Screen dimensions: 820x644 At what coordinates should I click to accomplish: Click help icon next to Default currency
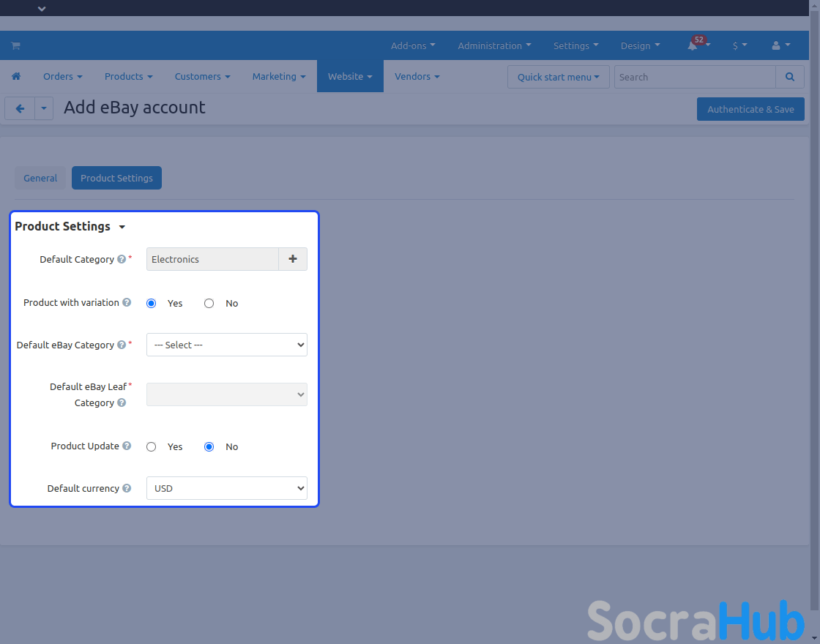click(127, 488)
